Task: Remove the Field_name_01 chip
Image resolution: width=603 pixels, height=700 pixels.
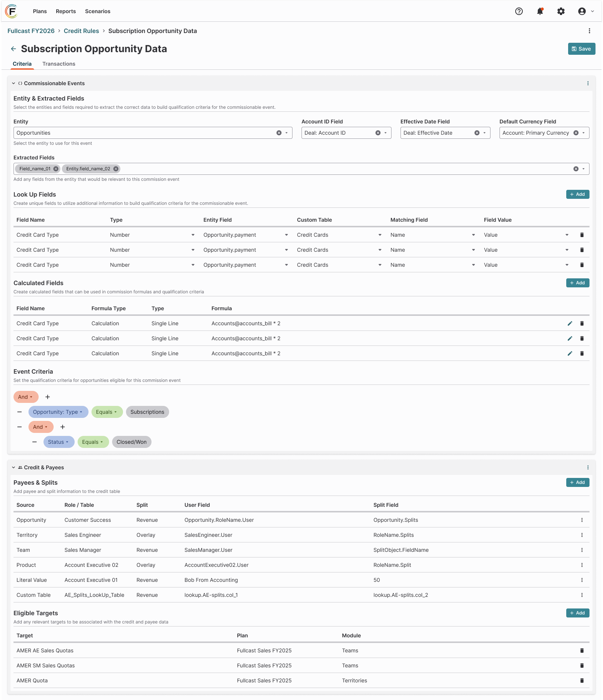Action: pos(56,169)
